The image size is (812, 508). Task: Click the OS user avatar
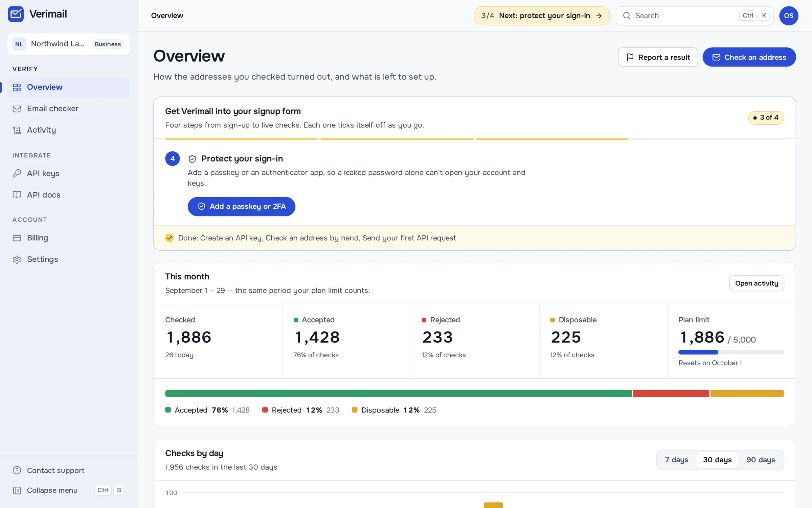tap(789, 16)
